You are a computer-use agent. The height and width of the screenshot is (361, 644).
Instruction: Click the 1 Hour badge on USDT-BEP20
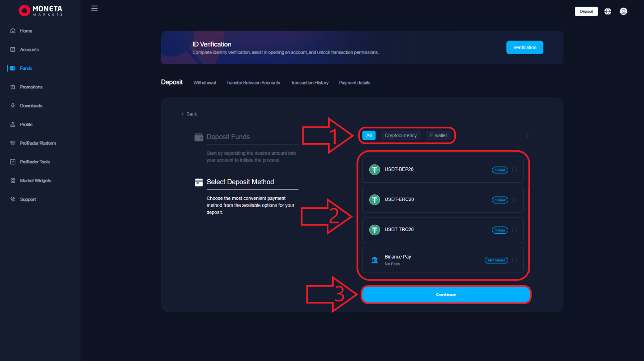tap(500, 170)
